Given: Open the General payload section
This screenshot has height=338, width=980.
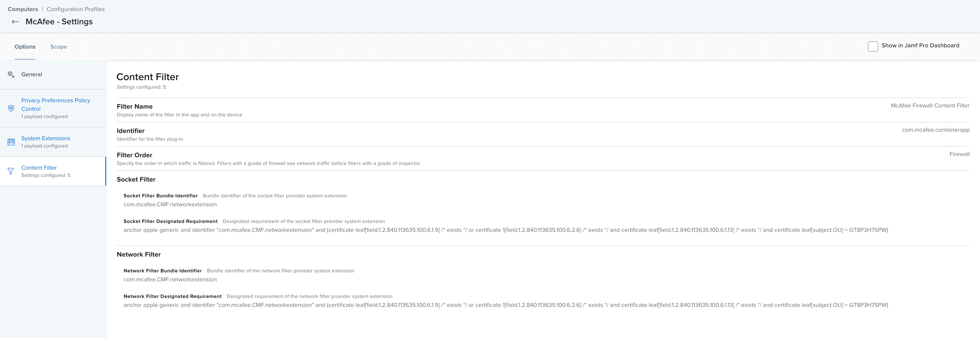Looking at the screenshot, I should coord(53,75).
